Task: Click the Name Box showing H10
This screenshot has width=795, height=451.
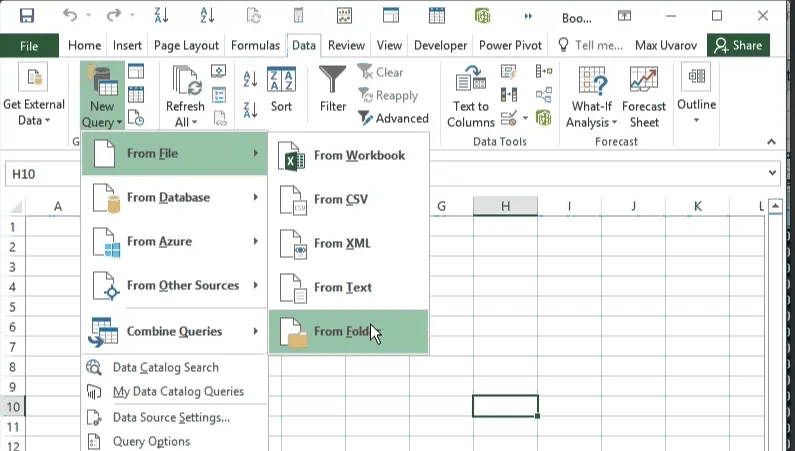Action: point(40,174)
